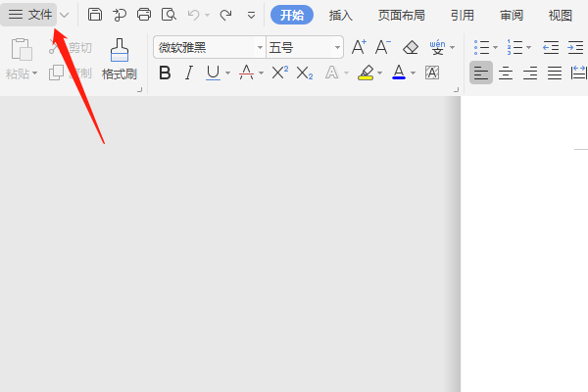This screenshot has height=392, width=588.
Task: Apply yellow highlight color
Action: 366,73
